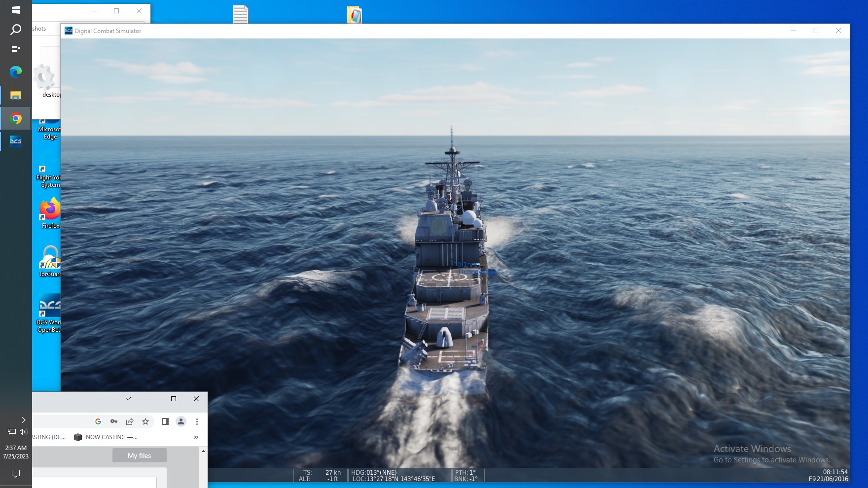Viewport: 868px width, 488px height.
Task: Click the password key icon in Chrome
Action: pyautogui.click(x=114, y=421)
